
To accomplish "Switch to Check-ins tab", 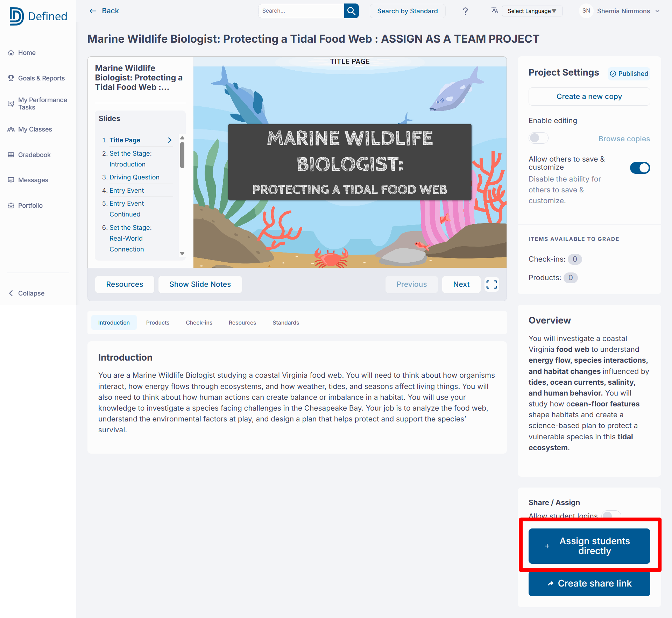I will pyautogui.click(x=199, y=322).
